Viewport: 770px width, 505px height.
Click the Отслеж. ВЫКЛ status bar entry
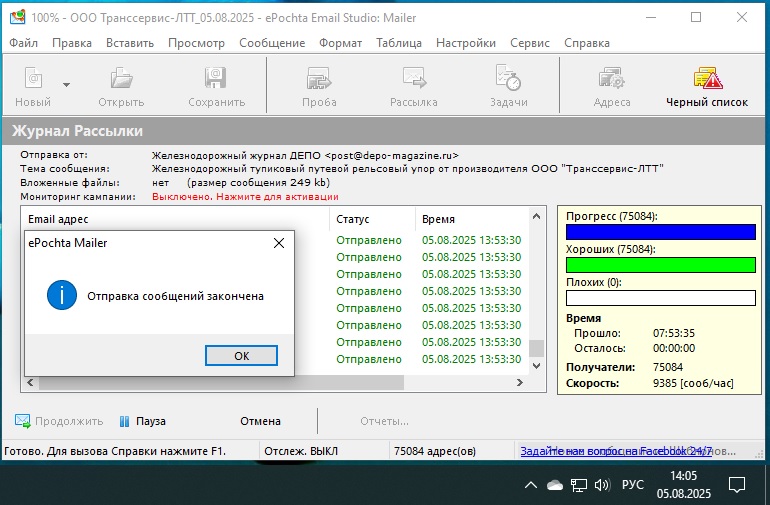click(x=301, y=451)
